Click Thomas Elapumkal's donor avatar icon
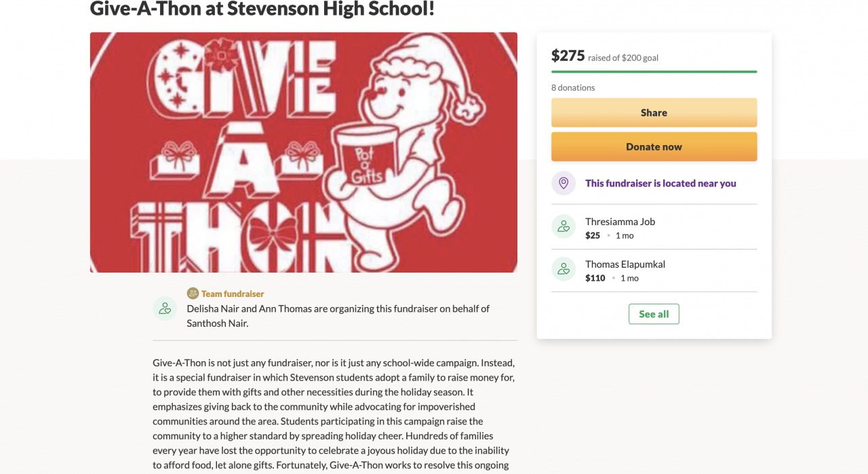 563,270
